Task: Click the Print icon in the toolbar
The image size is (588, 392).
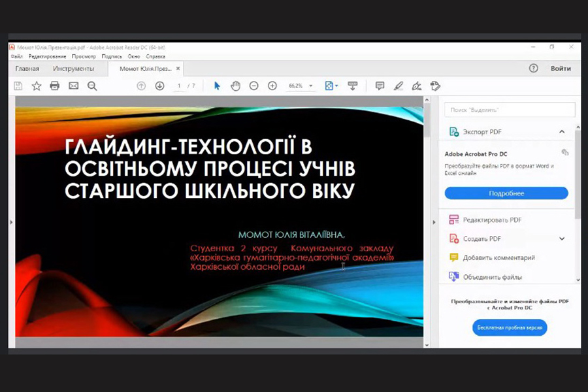Action: coord(55,86)
